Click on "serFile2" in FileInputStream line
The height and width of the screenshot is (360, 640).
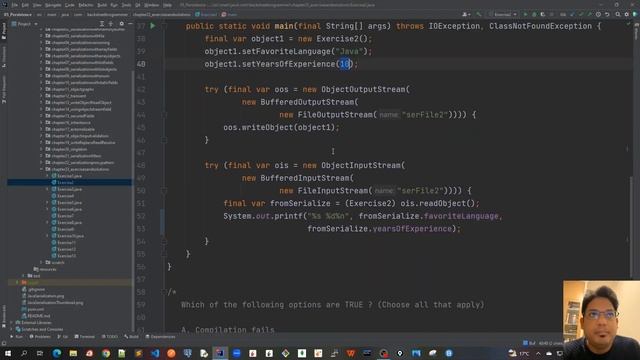click(x=420, y=191)
